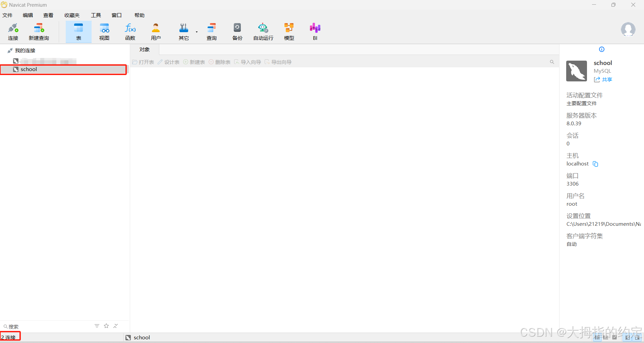Viewport: 644px width, 343px height.
Task: Expand the 其它 (Others) dropdown arrow
Action: coord(197,32)
